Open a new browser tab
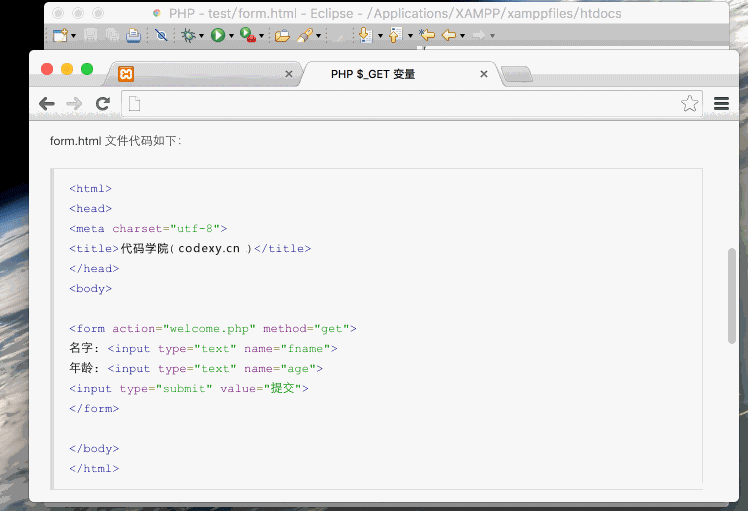The width and height of the screenshot is (748, 511). (x=517, y=74)
